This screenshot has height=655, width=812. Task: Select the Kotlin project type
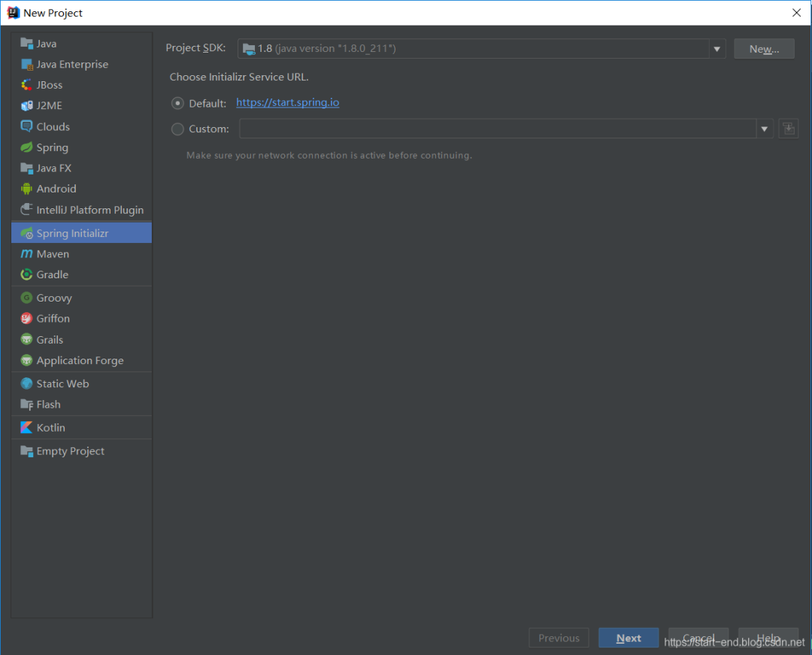50,426
